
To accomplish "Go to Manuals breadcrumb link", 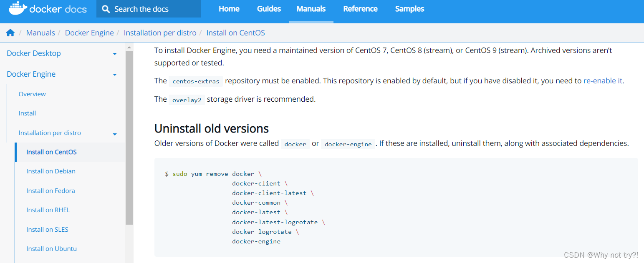I will pos(40,33).
